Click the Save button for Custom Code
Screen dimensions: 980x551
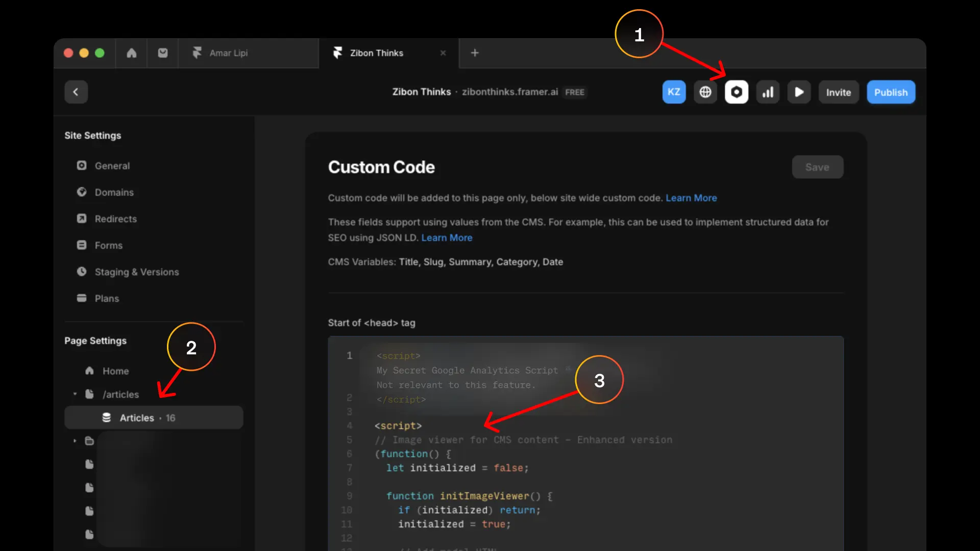tap(818, 167)
